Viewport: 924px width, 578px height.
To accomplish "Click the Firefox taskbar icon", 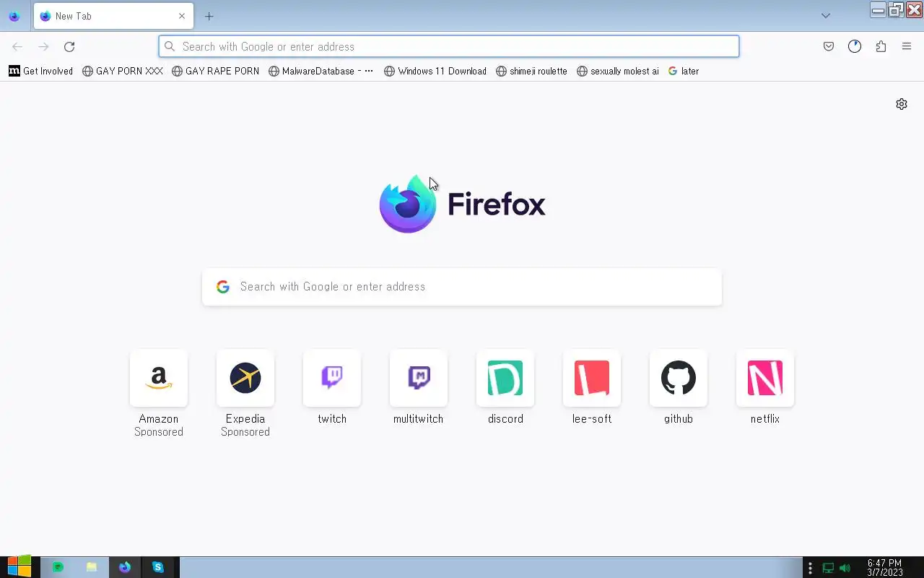I will (x=125, y=567).
